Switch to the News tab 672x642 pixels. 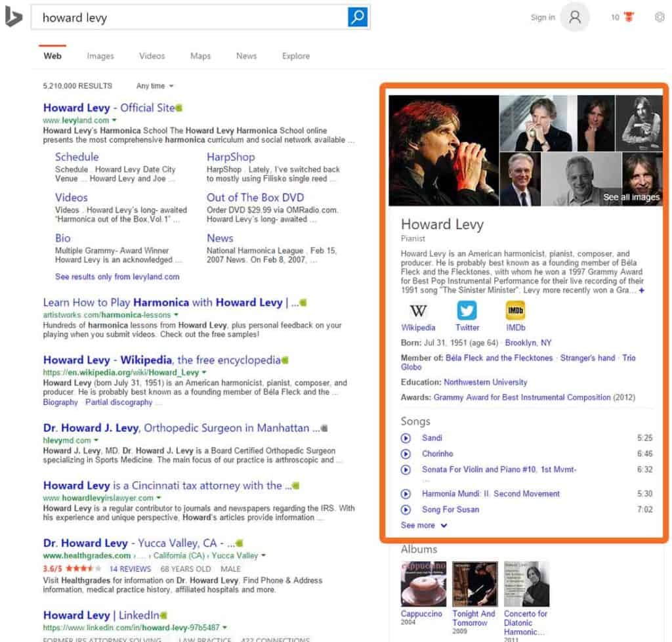point(247,56)
